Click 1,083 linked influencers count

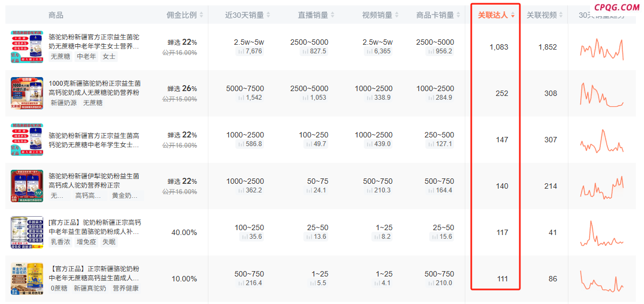(x=499, y=47)
